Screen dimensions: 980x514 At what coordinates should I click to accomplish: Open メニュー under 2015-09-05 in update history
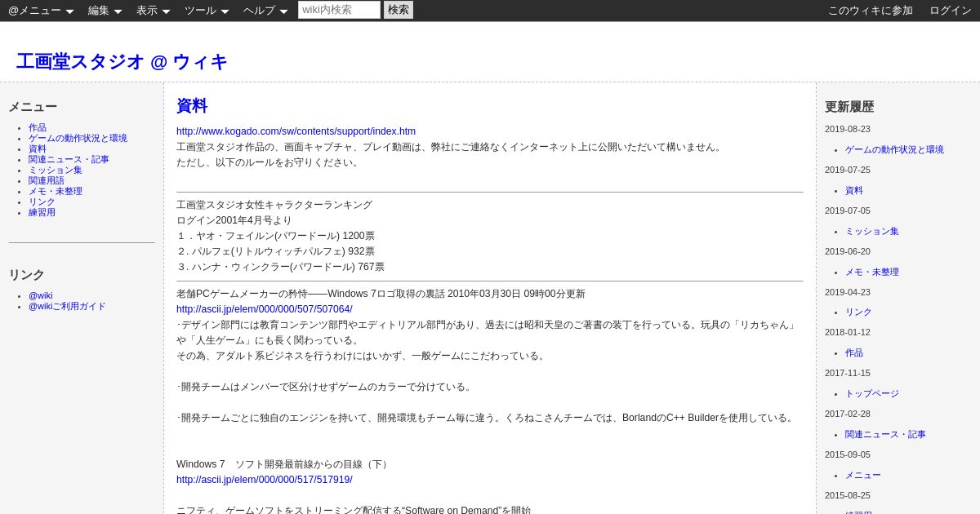(863, 476)
